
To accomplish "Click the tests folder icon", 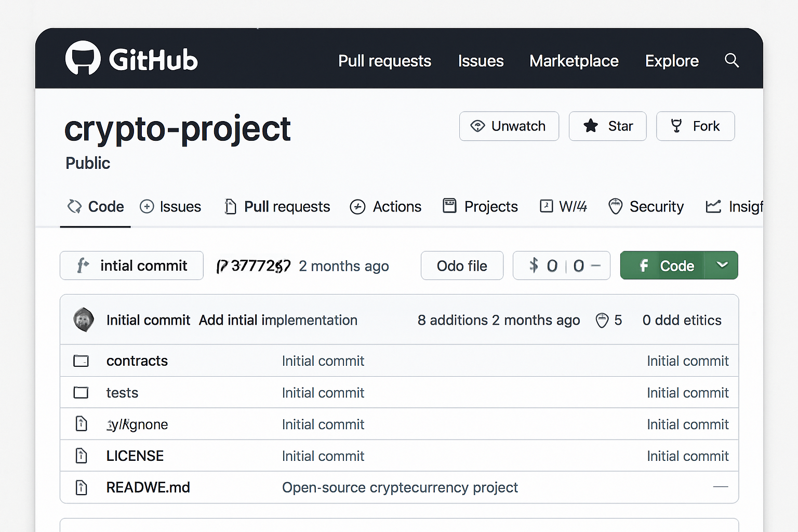I will pos(81,393).
